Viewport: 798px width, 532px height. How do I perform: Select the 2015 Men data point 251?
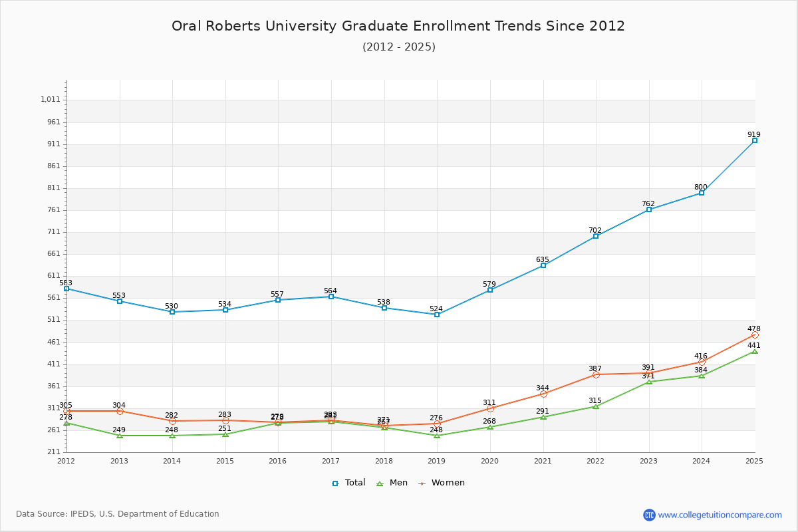pyautogui.click(x=225, y=434)
